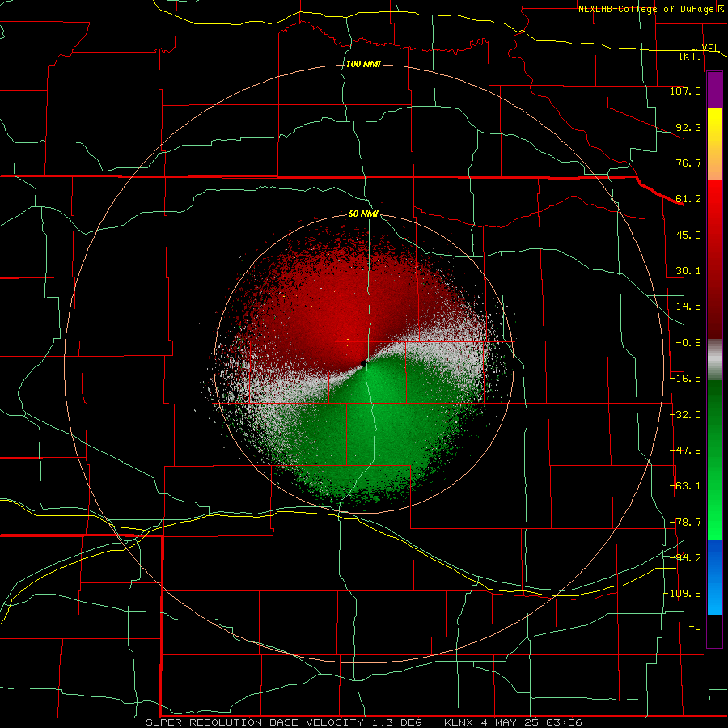The image size is (728, 728).
Task: Select the 45.6 velocity scale value
Action: pos(688,235)
